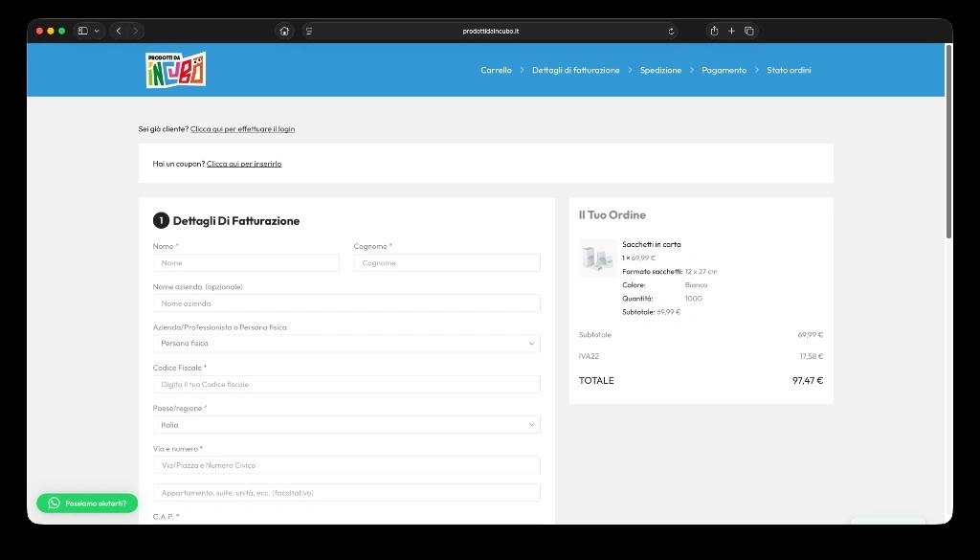Image resolution: width=980 pixels, height=560 pixels.
Task: Go forward with the browser forward arrow
Action: 136,31
